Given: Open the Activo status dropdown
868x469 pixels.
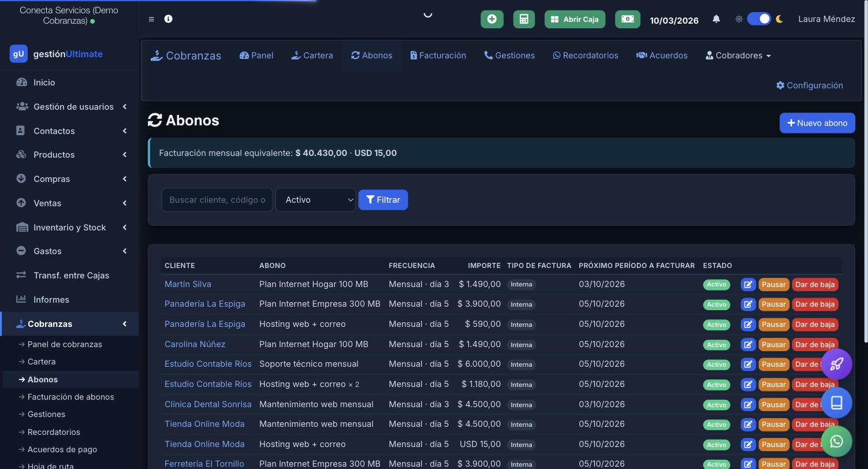Looking at the screenshot, I should 315,200.
